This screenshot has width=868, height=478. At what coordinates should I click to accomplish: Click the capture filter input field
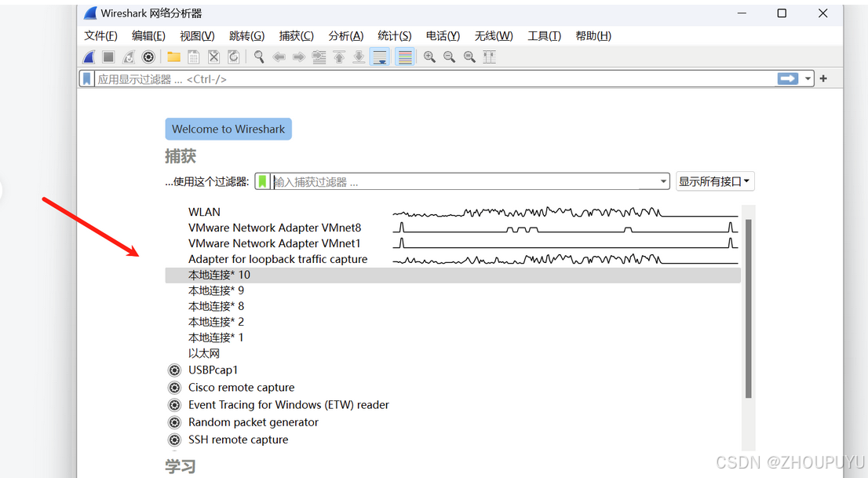465,181
